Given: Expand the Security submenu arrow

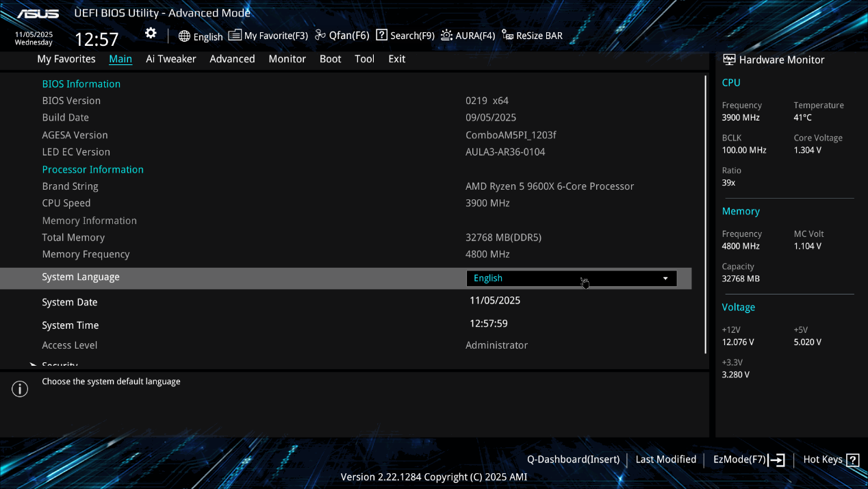Looking at the screenshot, I should tap(33, 365).
